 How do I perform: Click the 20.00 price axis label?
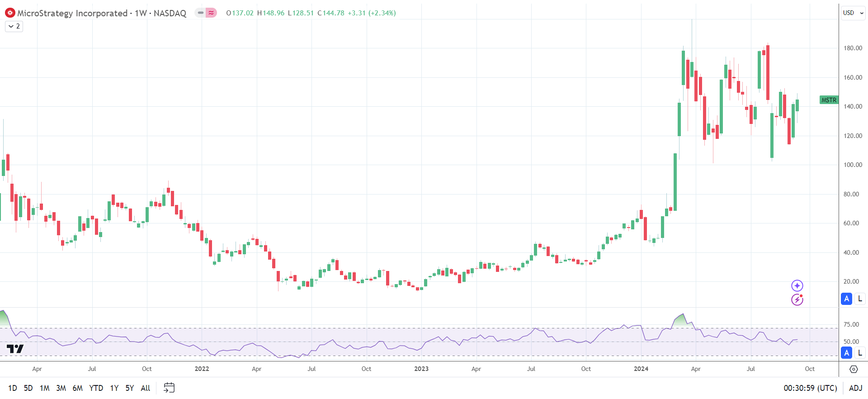pyautogui.click(x=851, y=281)
